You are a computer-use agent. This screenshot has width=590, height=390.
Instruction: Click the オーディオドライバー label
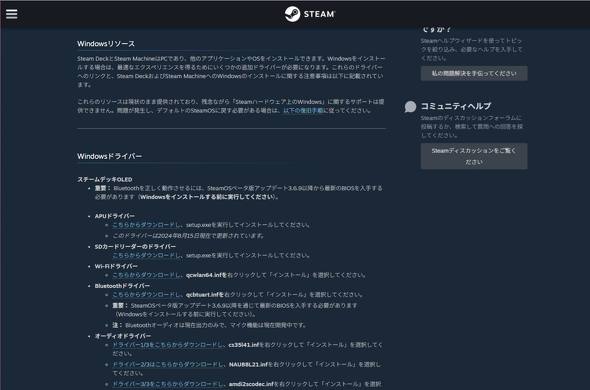(x=123, y=336)
